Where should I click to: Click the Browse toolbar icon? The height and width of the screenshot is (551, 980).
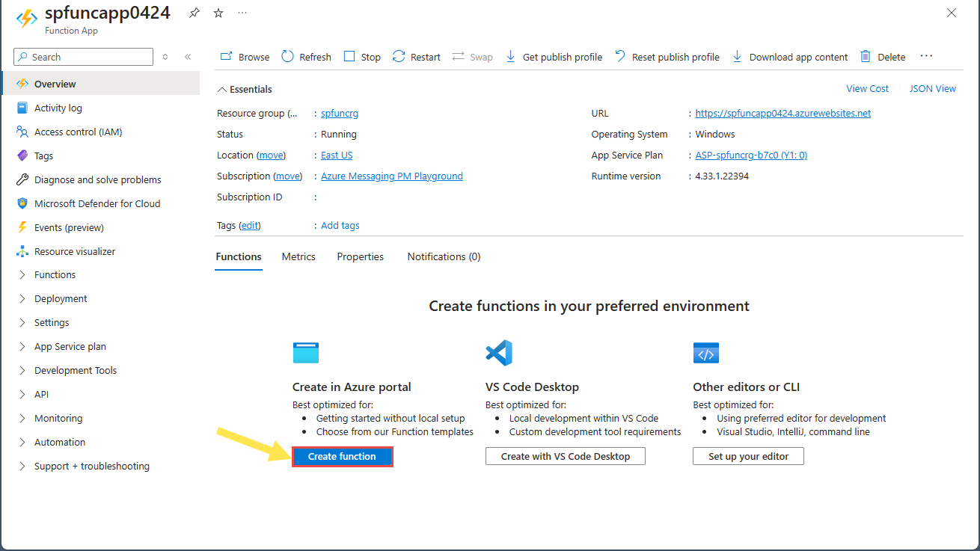tap(226, 57)
